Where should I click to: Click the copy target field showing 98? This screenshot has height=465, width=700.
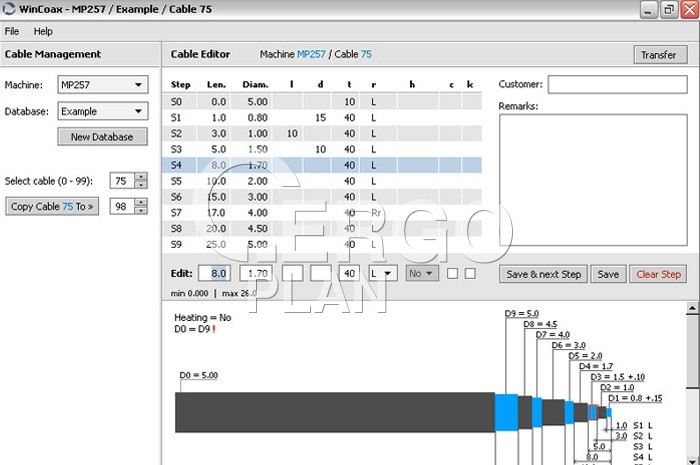point(122,207)
